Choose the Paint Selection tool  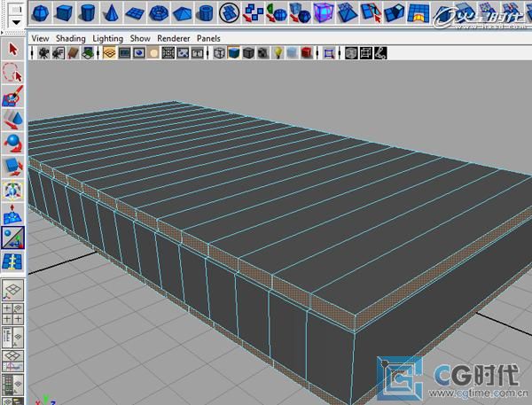pos(13,96)
